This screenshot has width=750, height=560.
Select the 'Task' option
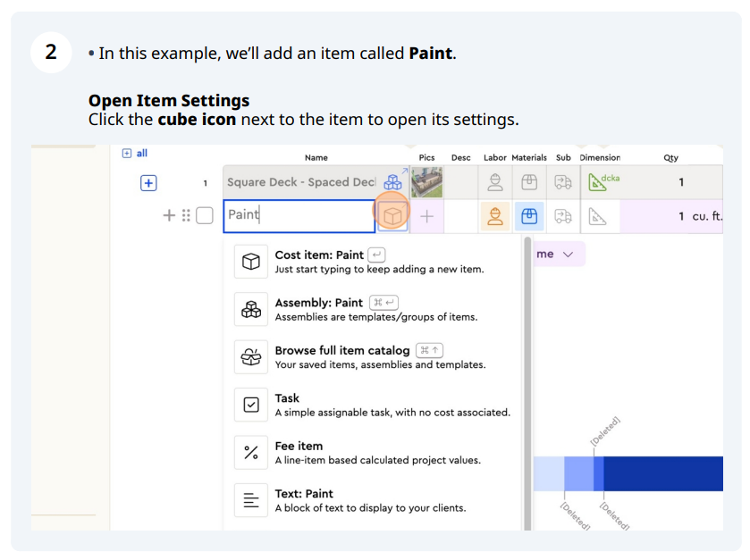(372, 405)
